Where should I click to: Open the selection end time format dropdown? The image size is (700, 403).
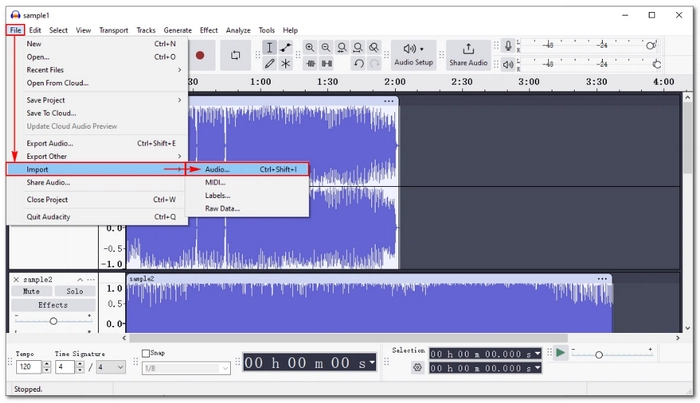click(x=538, y=368)
